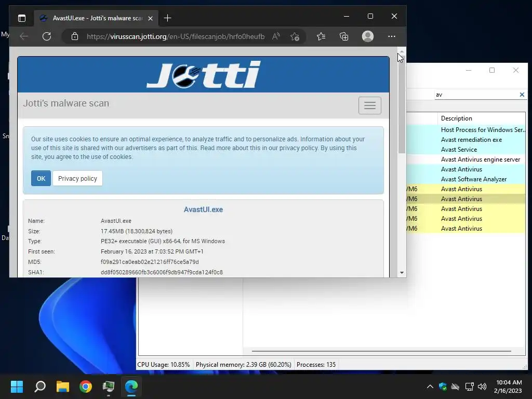
Task: Click CPU Usage in status bar
Action: [164, 365]
